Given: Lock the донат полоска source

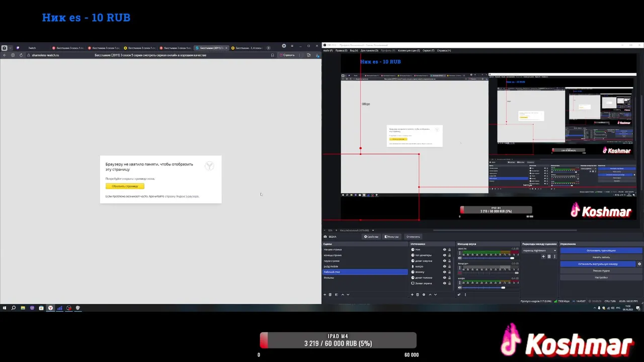Looking at the screenshot, I should coord(449,278).
